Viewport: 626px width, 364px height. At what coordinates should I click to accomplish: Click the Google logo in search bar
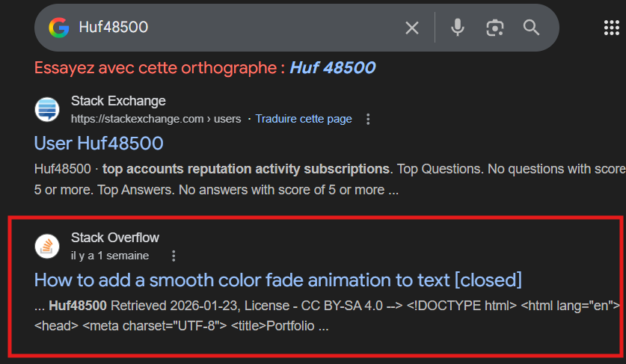pos(59,28)
